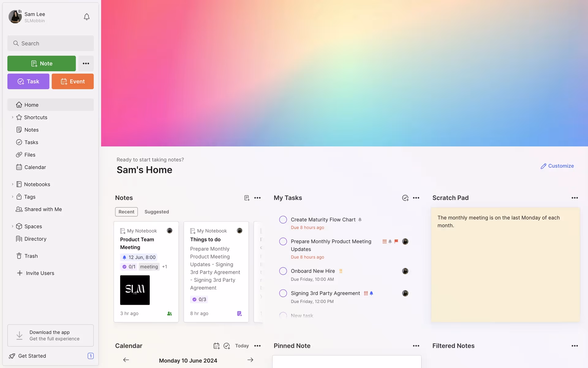Viewport: 588px width, 368px height.
Task: Select the Recent notes tab
Action: pos(126,212)
